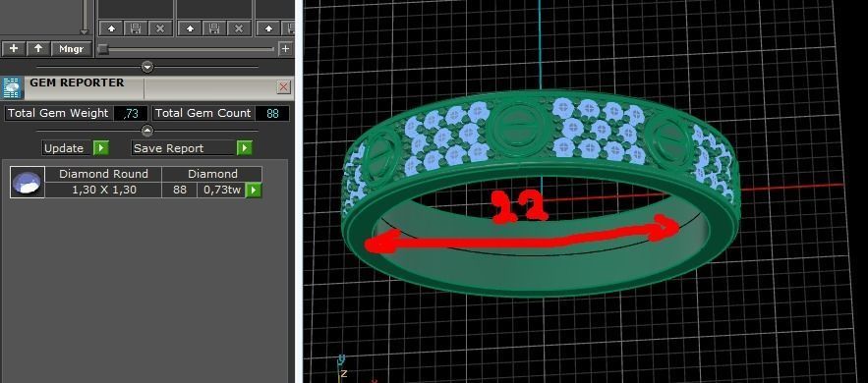Collapse the totals section with the up chevron
The width and height of the screenshot is (868, 383).
pos(147,131)
